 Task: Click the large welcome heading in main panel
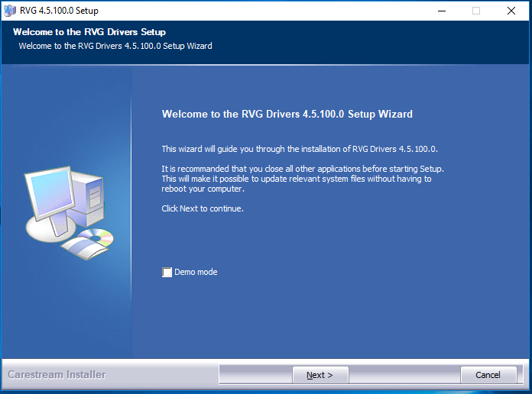287,114
